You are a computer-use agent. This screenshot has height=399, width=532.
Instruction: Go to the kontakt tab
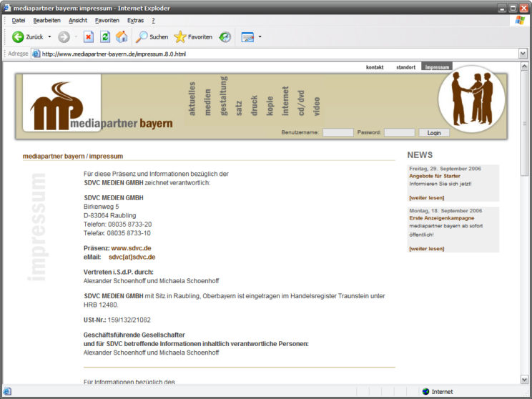click(x=375, y=67)
